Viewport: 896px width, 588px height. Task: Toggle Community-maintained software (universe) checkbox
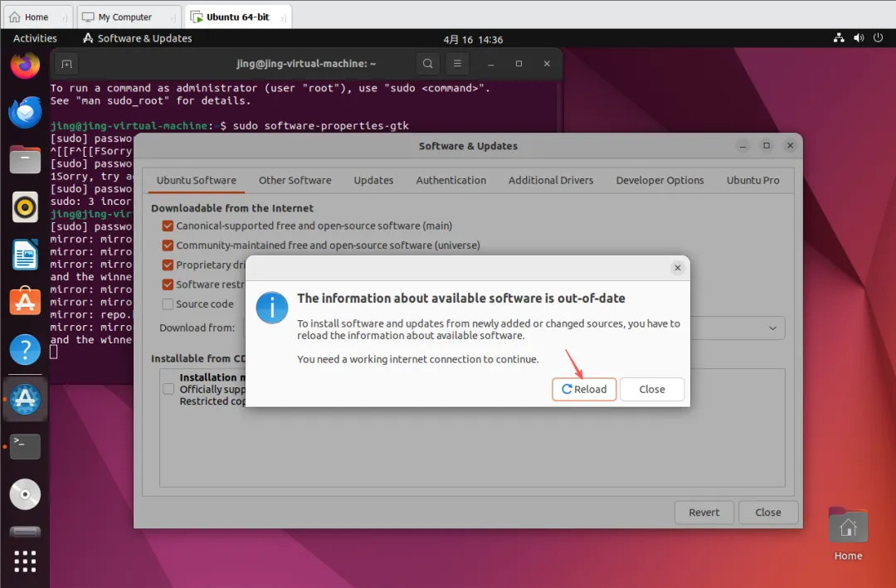pos(168,245)
